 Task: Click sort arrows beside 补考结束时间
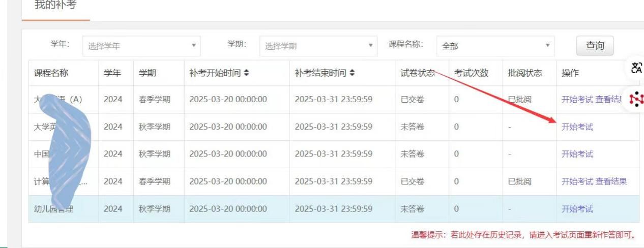(352, 73)
